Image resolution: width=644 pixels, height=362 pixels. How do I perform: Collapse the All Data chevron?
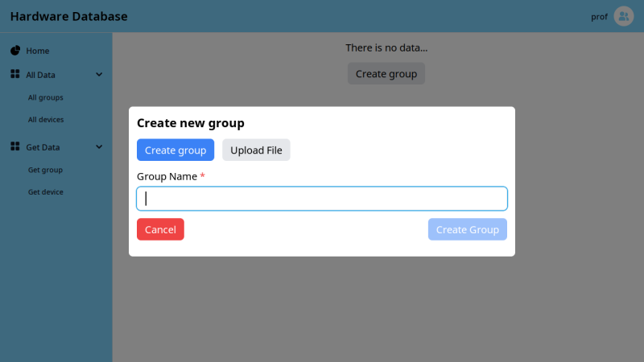(x=99, y=75)
